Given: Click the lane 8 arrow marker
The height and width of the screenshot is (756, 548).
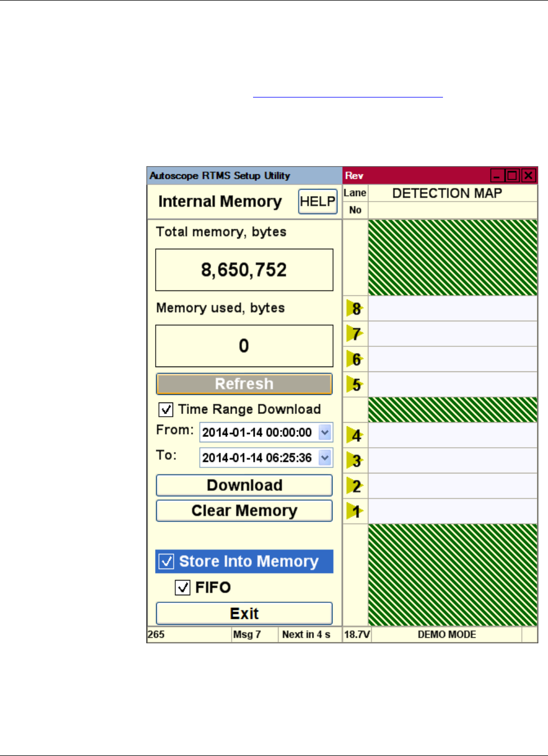Looking at the screenshot, I should click(355, 309).
